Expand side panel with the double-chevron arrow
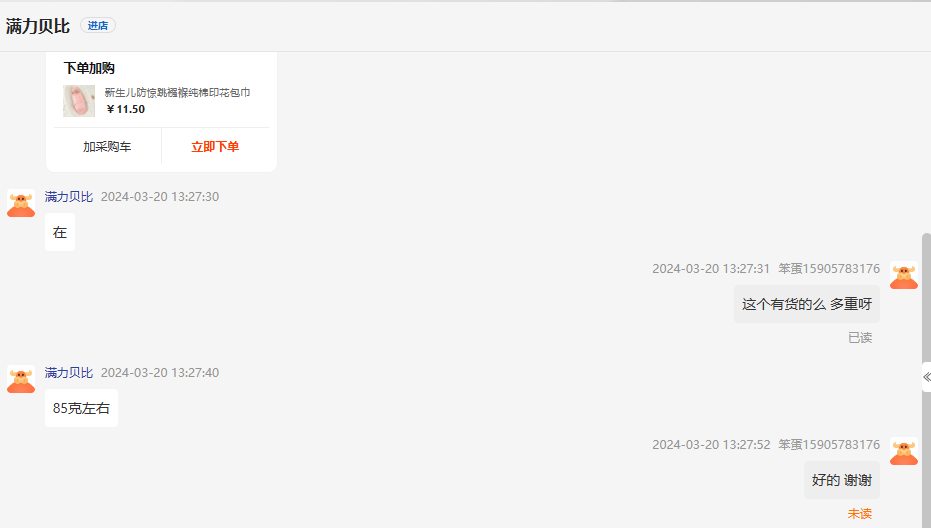This screenshot has width=931, height=528. point(926,377)
